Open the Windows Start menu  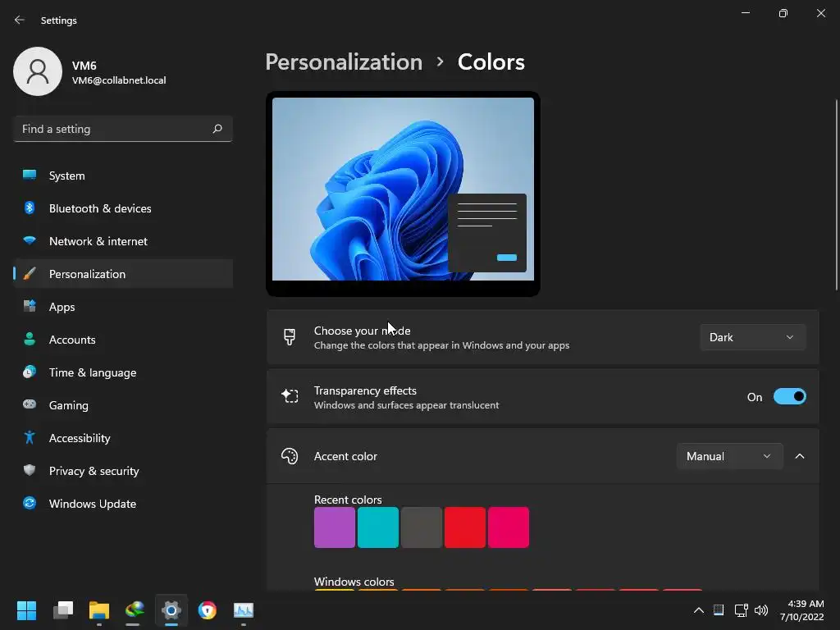[x=26, y=610]
